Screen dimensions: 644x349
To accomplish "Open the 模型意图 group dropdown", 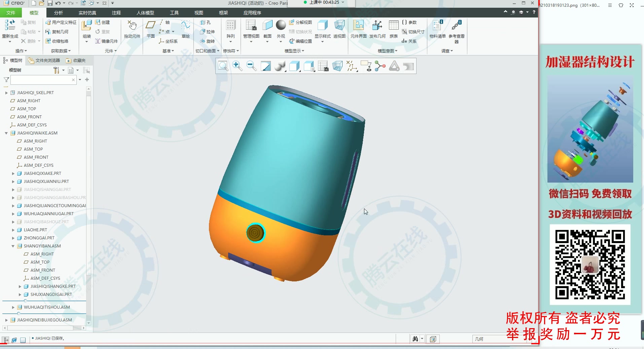I will tap(388, 51).
